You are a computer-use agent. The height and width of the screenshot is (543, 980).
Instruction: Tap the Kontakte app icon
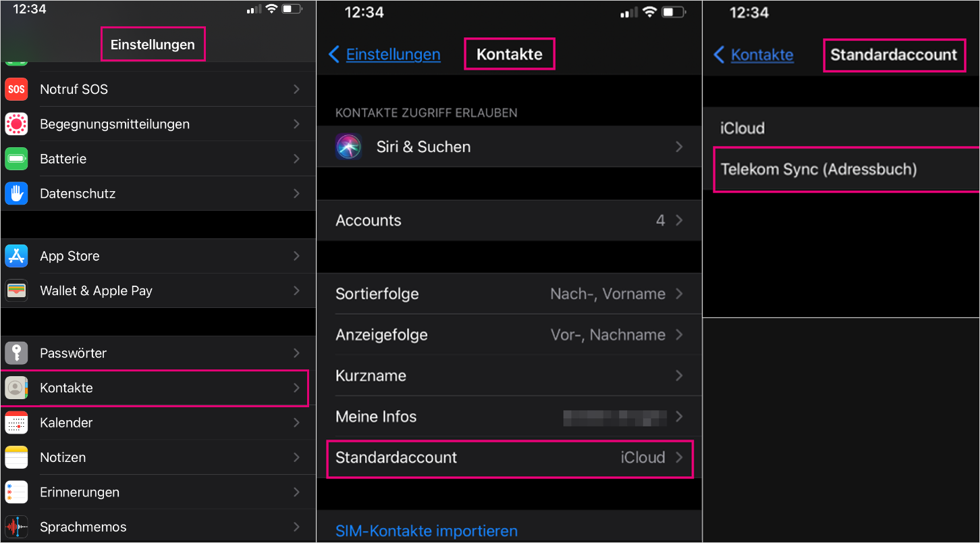pos(16,388)
